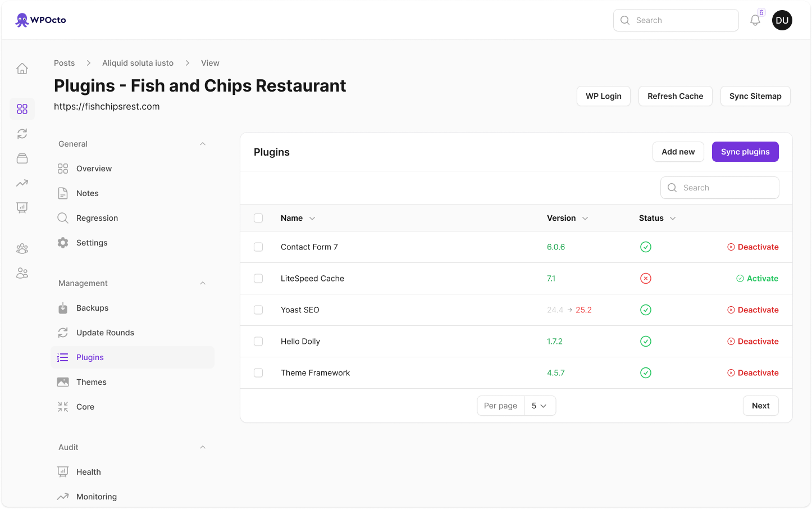The width and height of the screenshot is (812, 509).
Task: Deactivate the Contact Form 7 plugin
Action: 753,247
